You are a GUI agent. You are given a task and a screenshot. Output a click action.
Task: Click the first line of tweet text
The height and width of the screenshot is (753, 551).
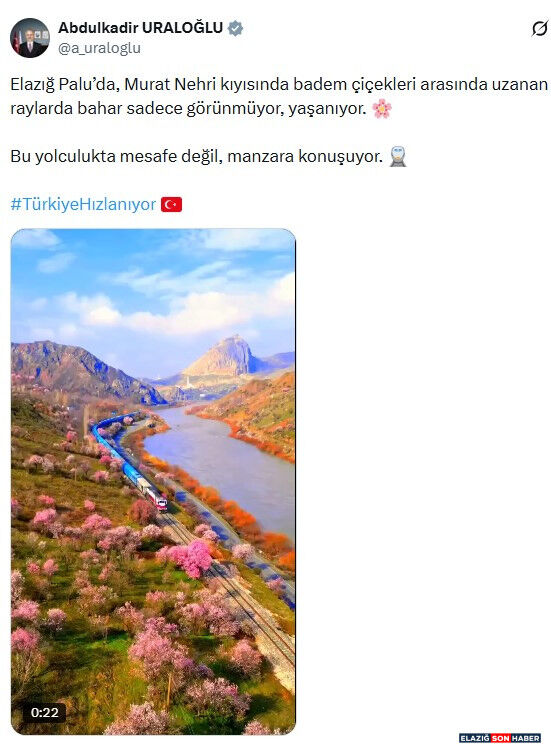coord(279,85)
